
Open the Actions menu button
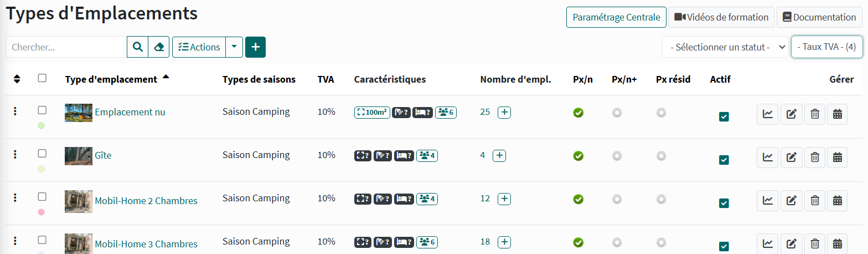pyautogui.click(x=199, y=47)
